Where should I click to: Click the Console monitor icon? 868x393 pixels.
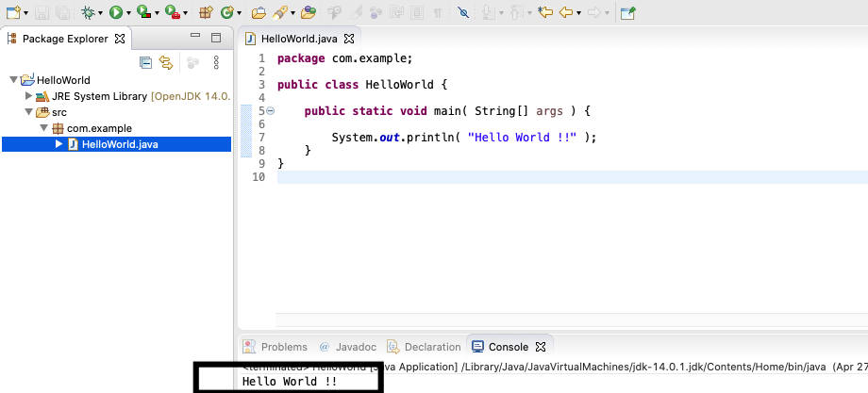[477, 347]
